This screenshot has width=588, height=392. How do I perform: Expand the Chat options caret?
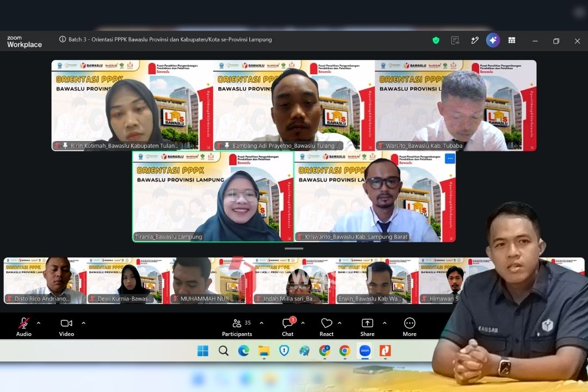[303, 323]
